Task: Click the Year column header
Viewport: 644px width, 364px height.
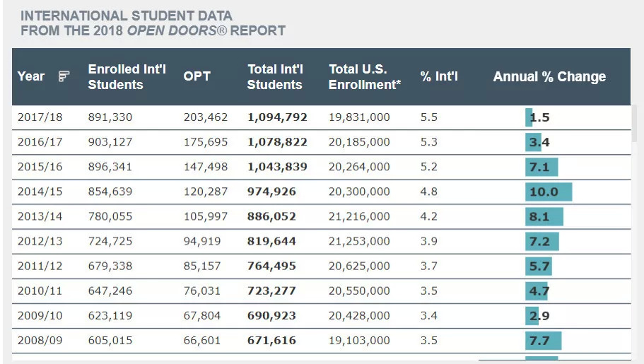Action: point(31,76)
